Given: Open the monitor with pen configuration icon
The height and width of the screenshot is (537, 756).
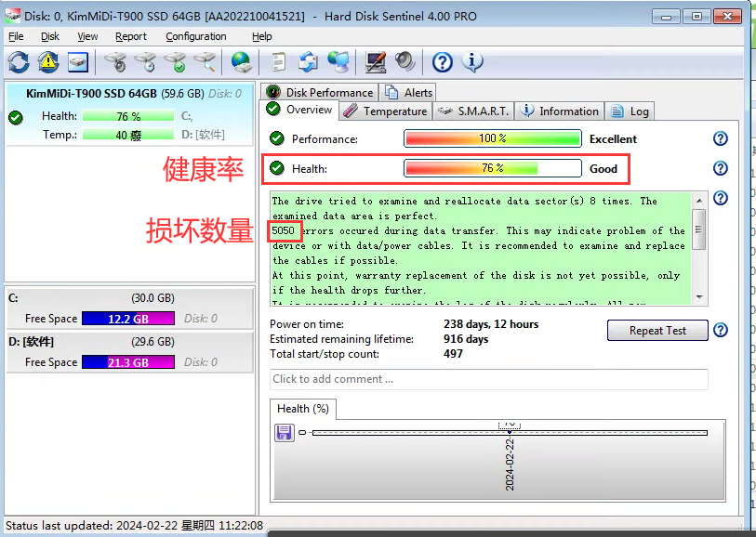Looking at the screenshot, I should pyautogui.click(x=375, y=62).
